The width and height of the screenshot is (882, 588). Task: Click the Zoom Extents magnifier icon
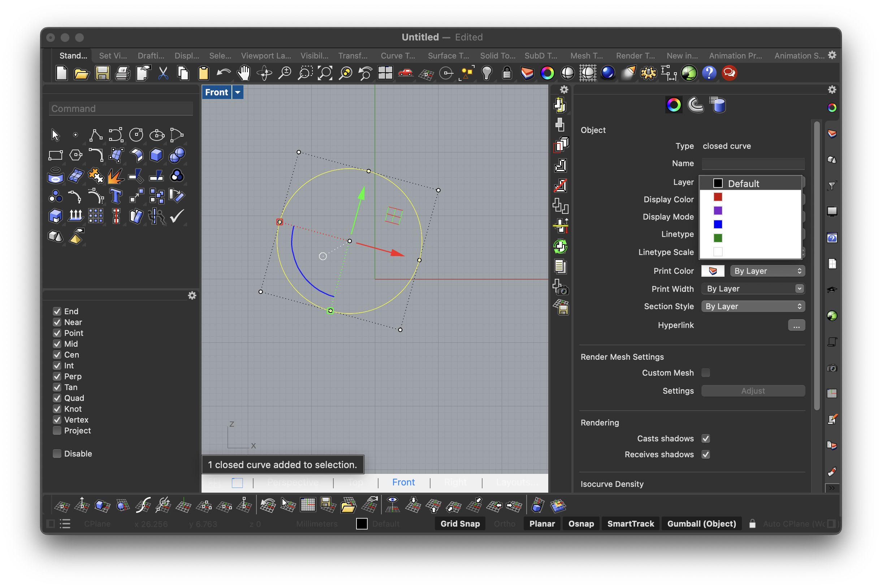click(x=325, y=73)
